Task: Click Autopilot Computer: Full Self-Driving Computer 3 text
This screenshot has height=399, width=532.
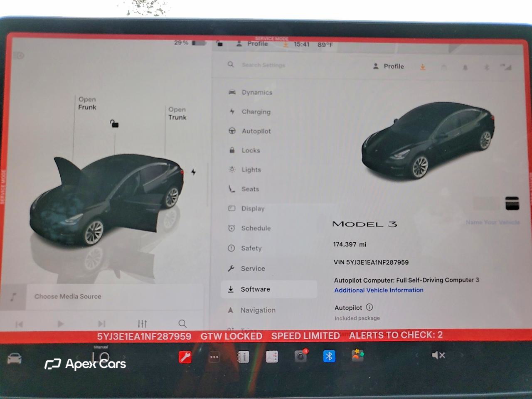Action: (x=406, y=280)
